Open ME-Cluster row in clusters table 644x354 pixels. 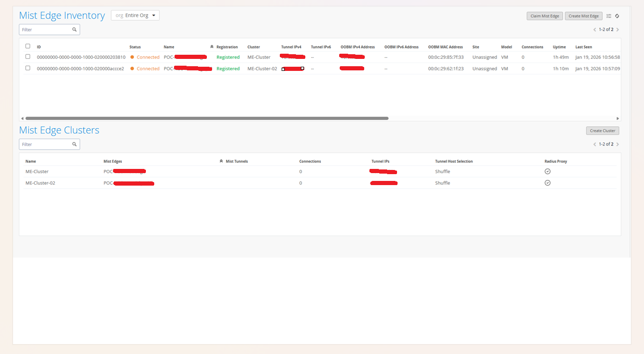tap(320, 172)
